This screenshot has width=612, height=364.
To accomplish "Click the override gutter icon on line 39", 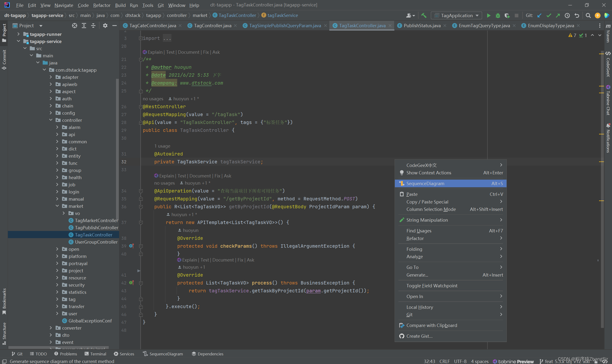I will coord(131,246).
